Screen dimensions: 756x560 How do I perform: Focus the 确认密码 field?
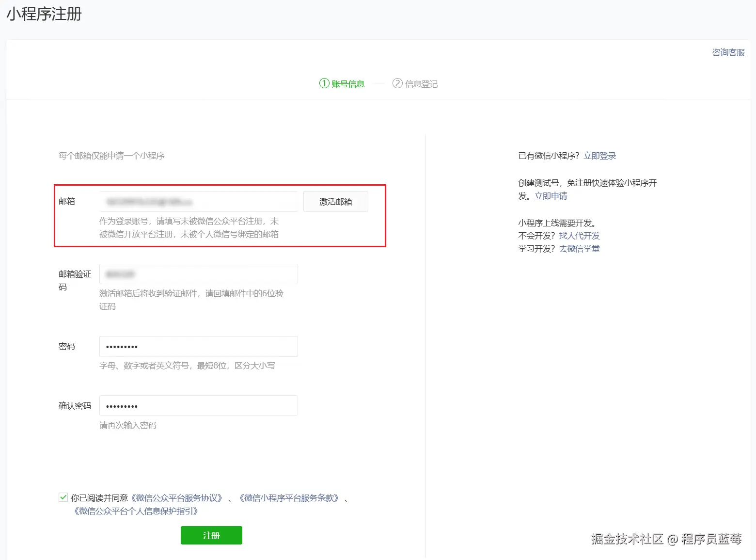199,406
